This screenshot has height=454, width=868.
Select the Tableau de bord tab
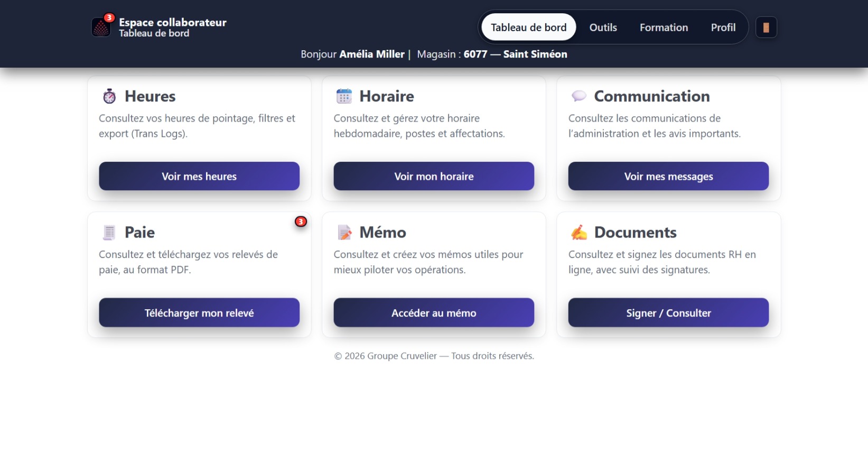pos(528,27)
